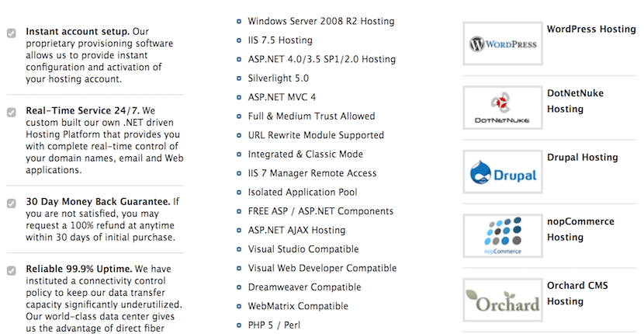Click the Dreamweaver Compatible list entry
644x334 pixels.
tap(304, 287)
